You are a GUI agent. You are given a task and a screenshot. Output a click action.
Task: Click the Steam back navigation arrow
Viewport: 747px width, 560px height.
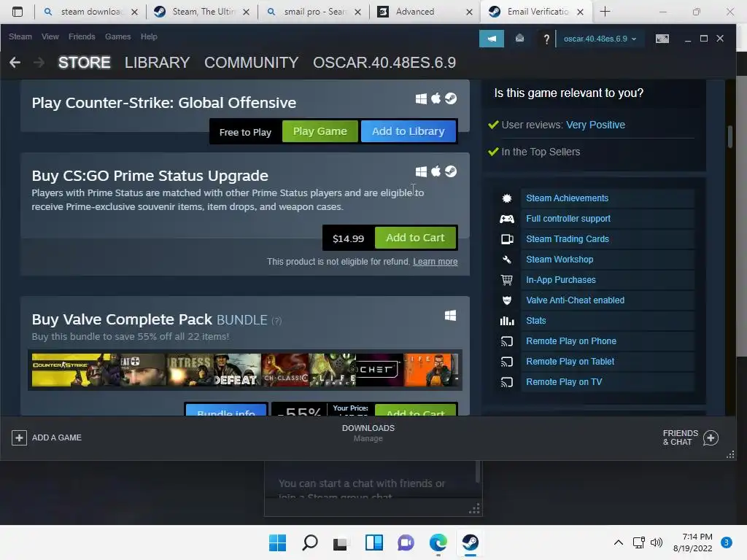[x=15, y=63]
